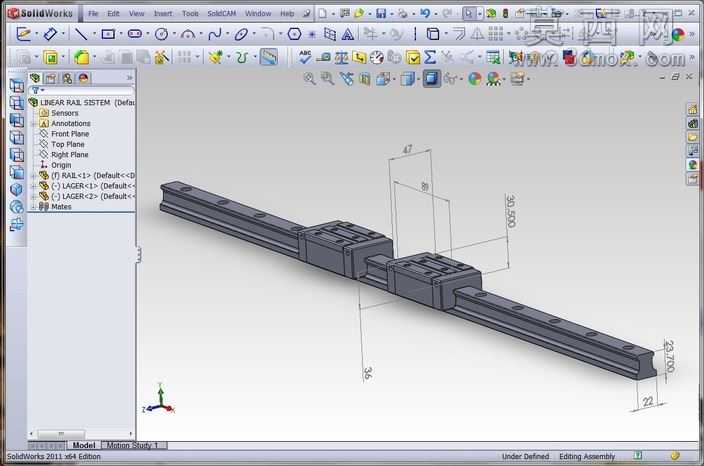The width and height of the screenshot is (704, 466).
Task: Expand the LAGER<2> component node
Action: click(x=33, y=196)
